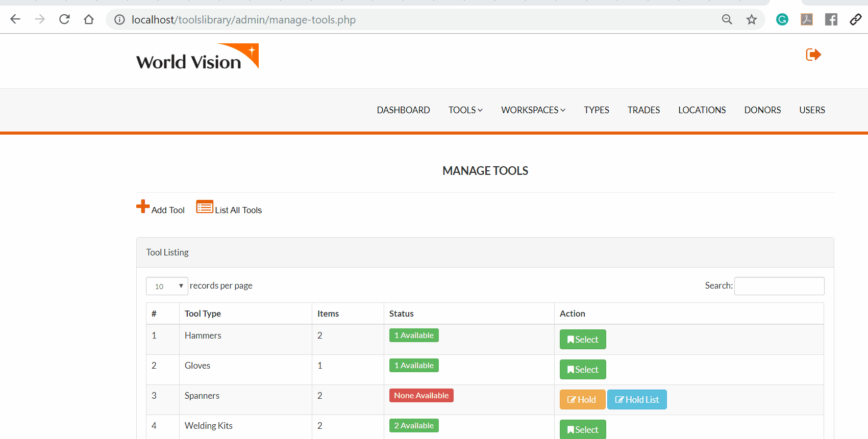868x439 pixels.
Task: Click the MANAGE TOOLS page title
Action: click(485, 171)
